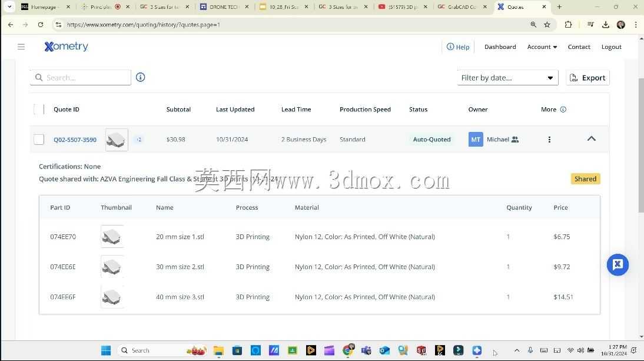The width and height of the screenshot is (644, 361).
Task: Open the Contact page
Action: click(x=579, y=47)
